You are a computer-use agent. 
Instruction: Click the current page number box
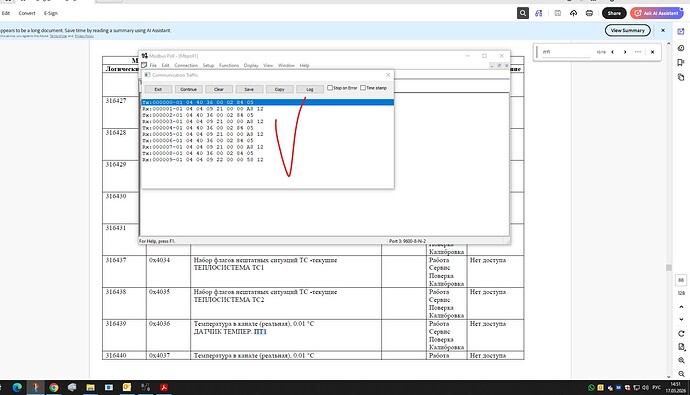(x=681, y=280)
